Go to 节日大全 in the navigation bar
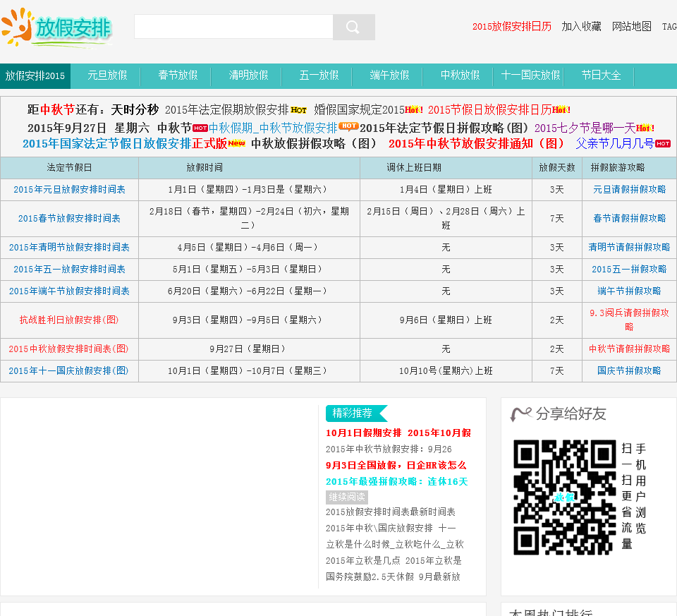 [x=601, y=76]
